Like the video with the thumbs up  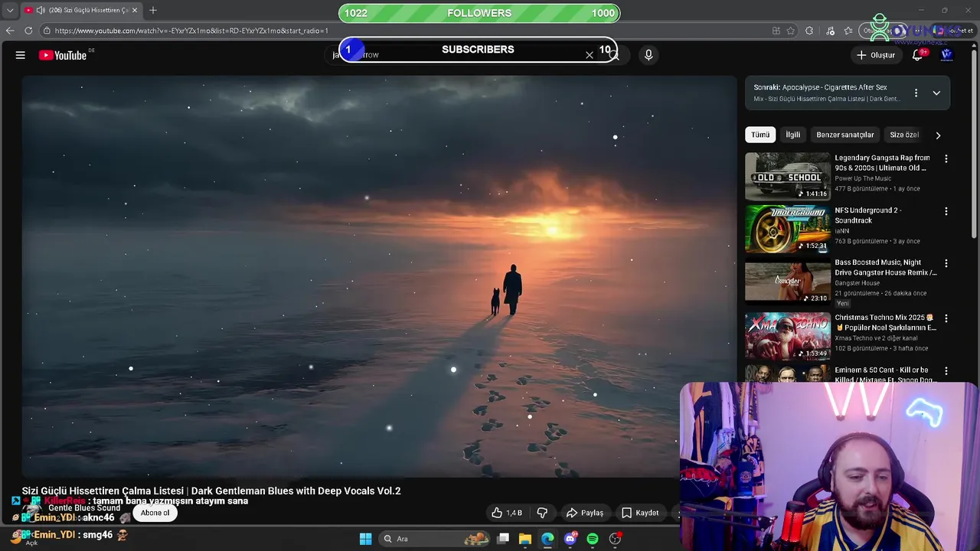pos(497,513)
